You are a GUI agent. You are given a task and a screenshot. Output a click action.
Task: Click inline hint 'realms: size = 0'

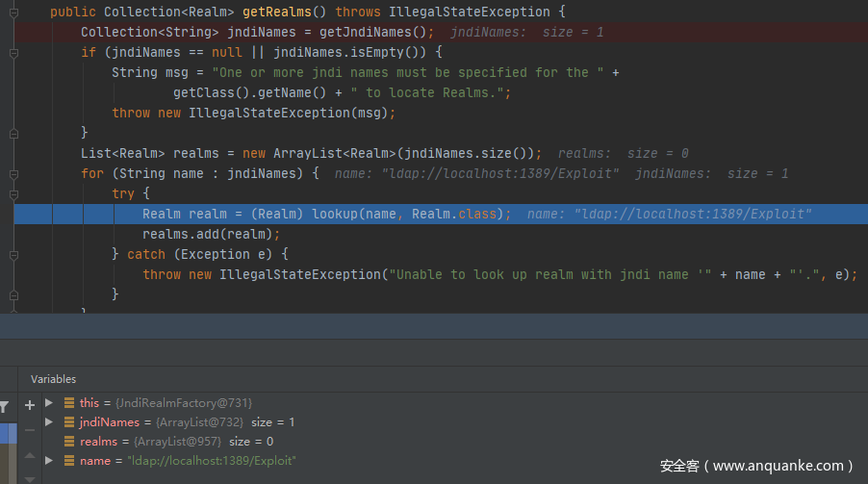click(624, 153)
